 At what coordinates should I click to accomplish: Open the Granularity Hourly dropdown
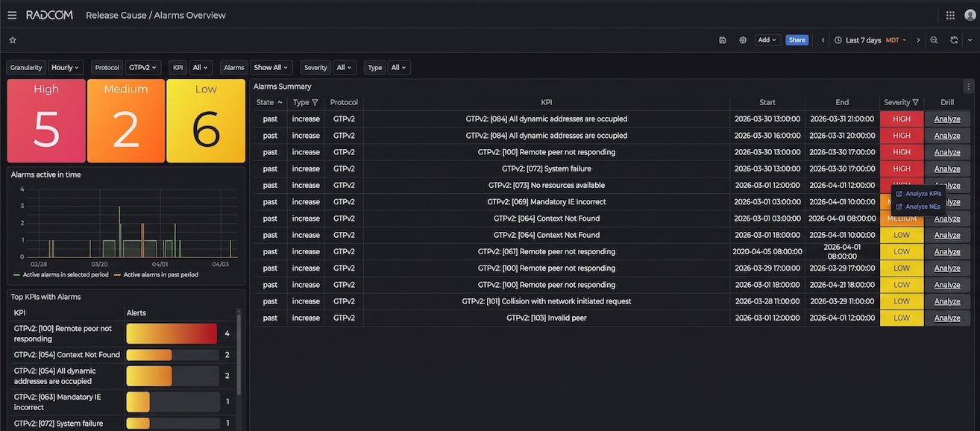click(66, 68)
